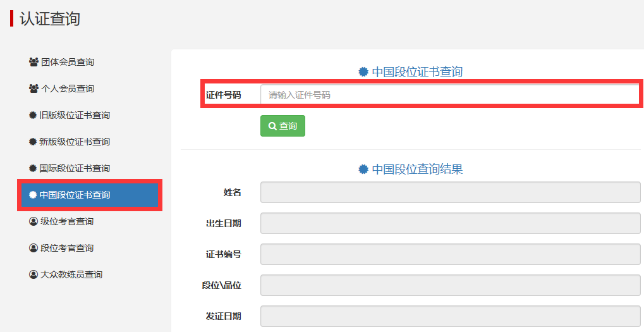644x332 pixels.
Task: Click the 中国段位查询结果 heading text
Action: [x=417, y=169]
